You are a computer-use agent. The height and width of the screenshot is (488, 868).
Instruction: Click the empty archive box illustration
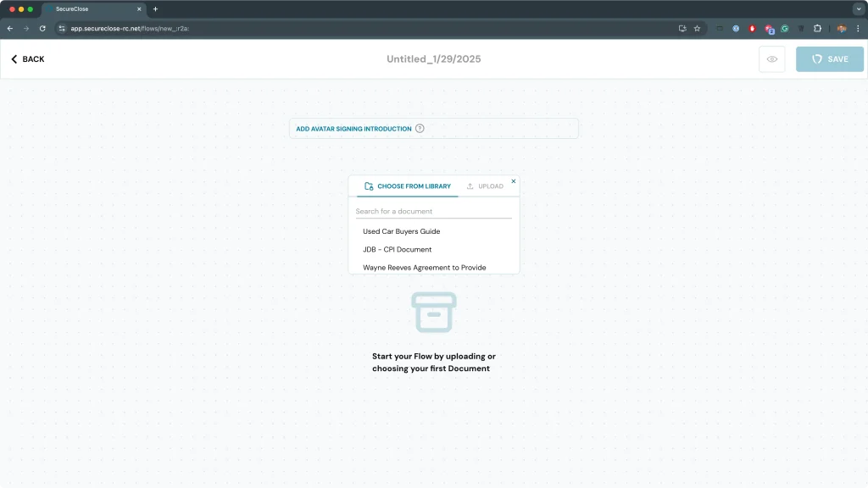pos(434,312)
